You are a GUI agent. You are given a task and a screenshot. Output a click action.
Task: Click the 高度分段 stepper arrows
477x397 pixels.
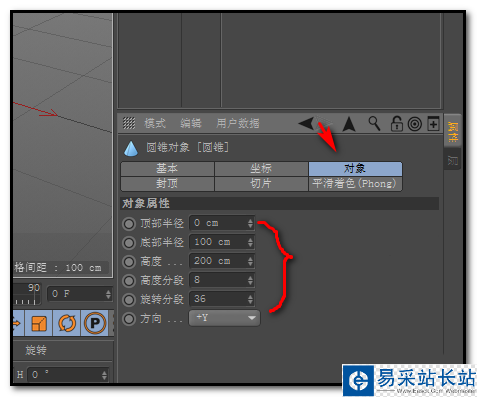coord(250,280)
